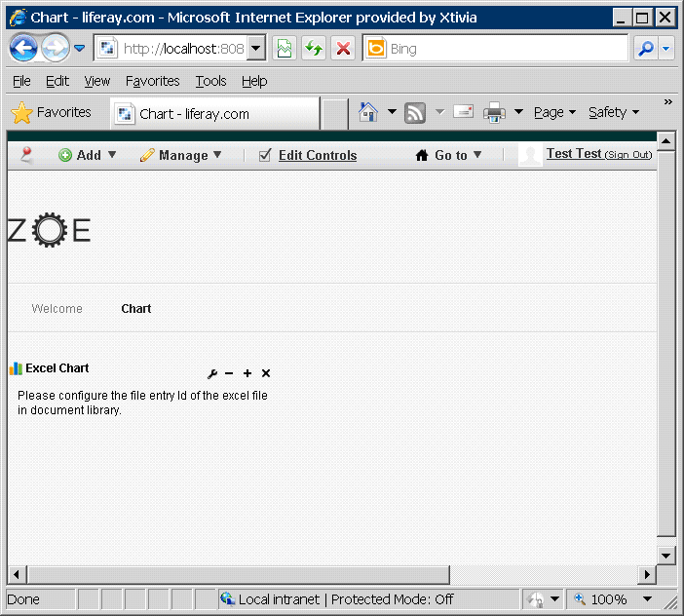
Task: Open the Manage dropdown menu
Action: pos(181,155)
